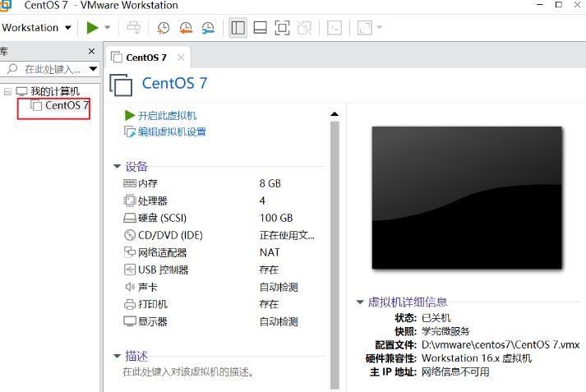Click the console view toolbar icon

[x=335, y=28]
